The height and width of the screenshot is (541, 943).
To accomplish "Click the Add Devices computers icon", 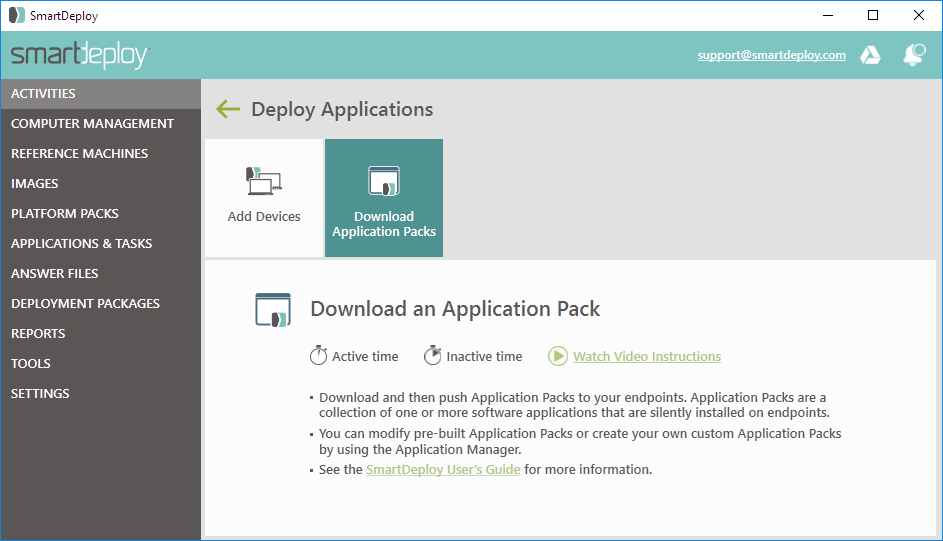I will [x=263, y=181].
